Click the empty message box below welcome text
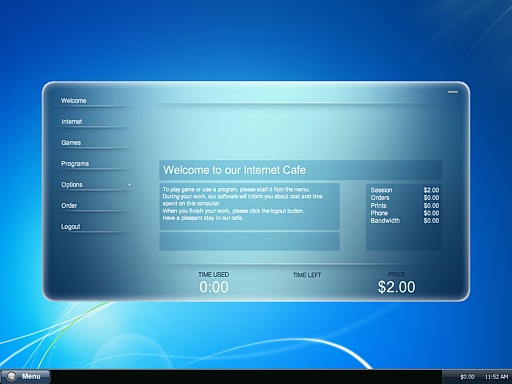 click(x=250, y=241)
